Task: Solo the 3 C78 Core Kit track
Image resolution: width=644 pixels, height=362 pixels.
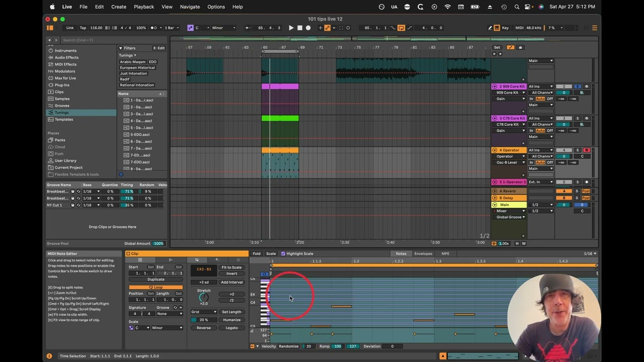Action: pos(578,118)
